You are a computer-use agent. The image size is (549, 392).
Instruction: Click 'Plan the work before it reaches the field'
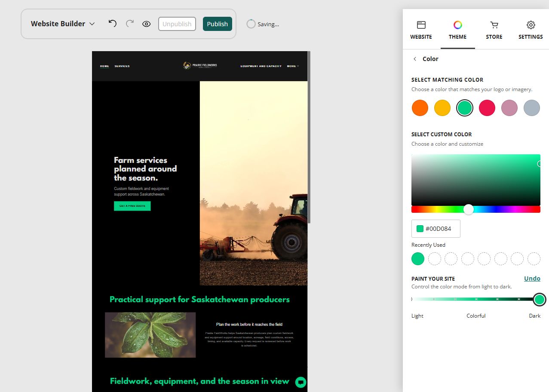[249, 325]
